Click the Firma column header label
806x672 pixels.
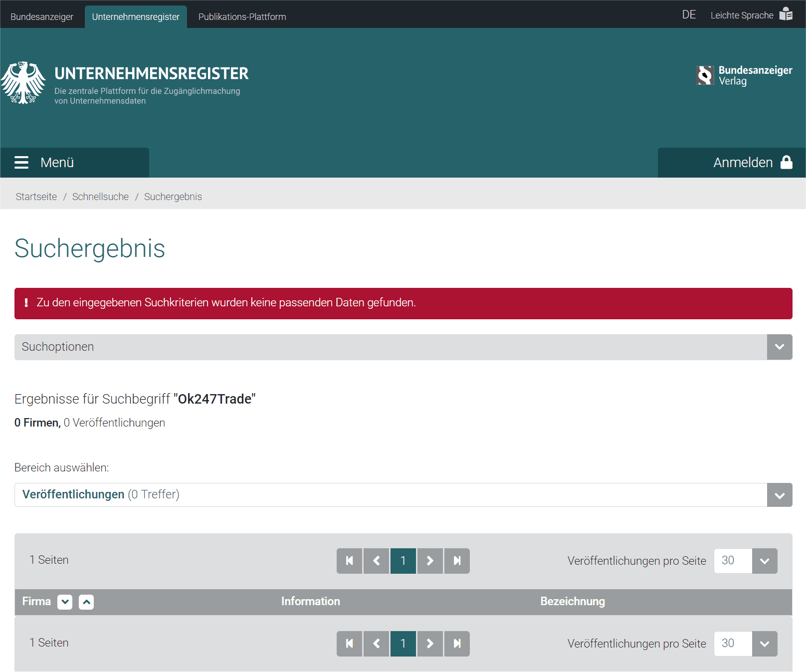tap(36, 602)
